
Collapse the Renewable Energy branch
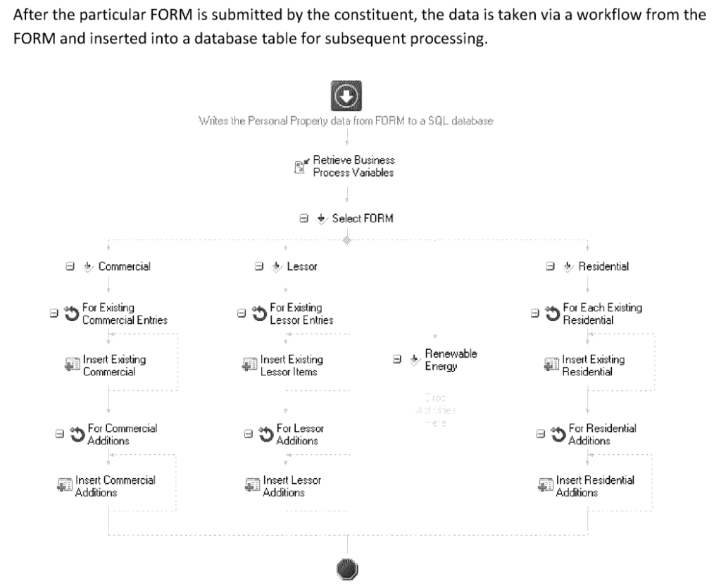click(x=396, y=358)
